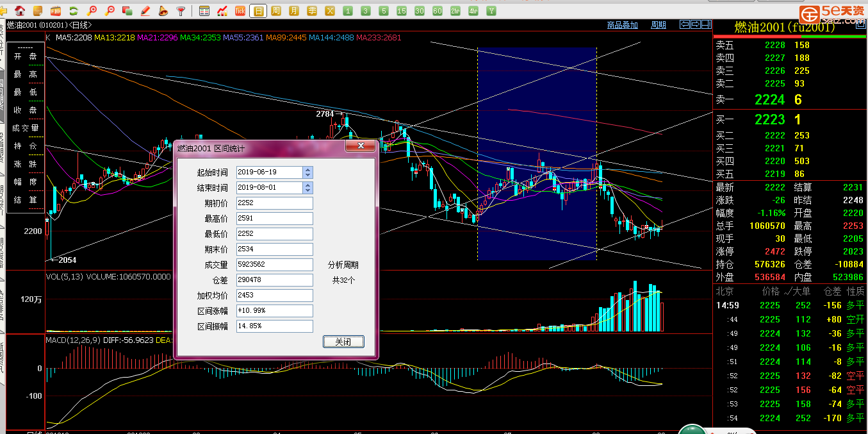This screenshot has width=868, height=434.
Task: Click the green Y period button
Action: click(x=491, y=11)
